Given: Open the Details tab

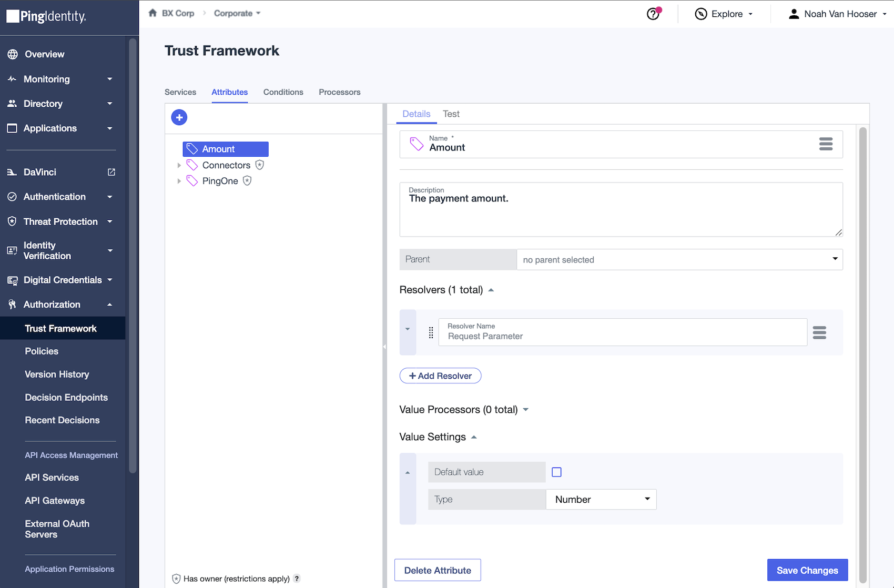Looking at the screenshot, I should [416, 114].
